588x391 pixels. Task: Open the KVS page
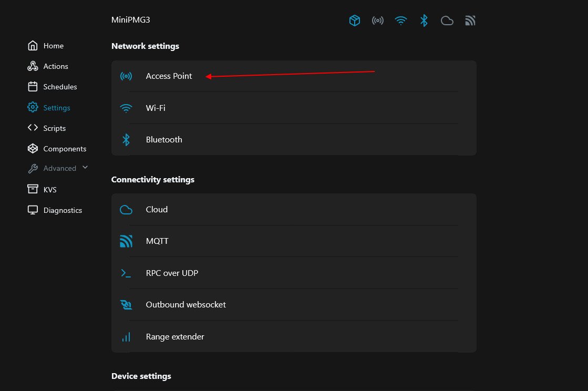[x=49, y=190]
